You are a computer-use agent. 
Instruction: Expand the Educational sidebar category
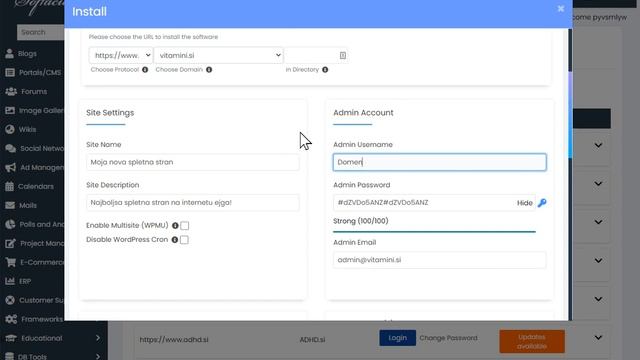tap(98, 338)
